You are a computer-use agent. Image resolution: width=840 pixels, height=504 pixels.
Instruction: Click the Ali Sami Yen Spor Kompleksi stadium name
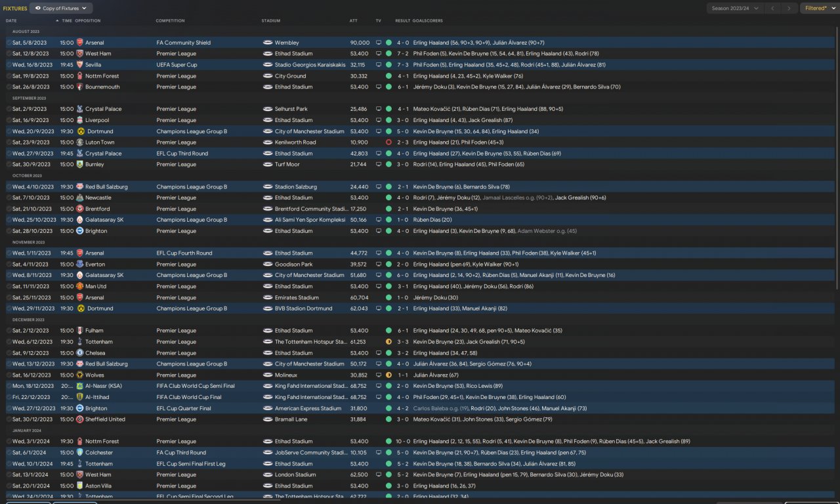click(x=311, y=220)
